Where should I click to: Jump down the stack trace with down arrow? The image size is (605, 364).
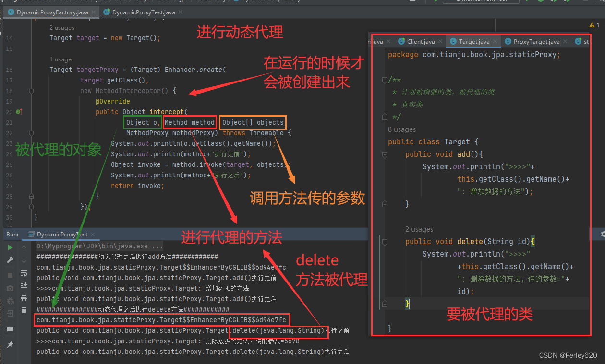pos(24,260)
